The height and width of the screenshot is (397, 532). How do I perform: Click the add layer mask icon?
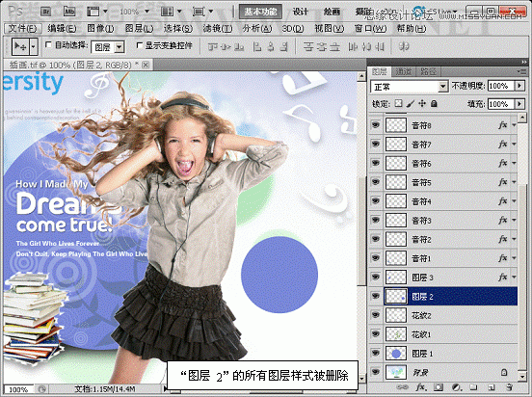(x=439, y=387)
